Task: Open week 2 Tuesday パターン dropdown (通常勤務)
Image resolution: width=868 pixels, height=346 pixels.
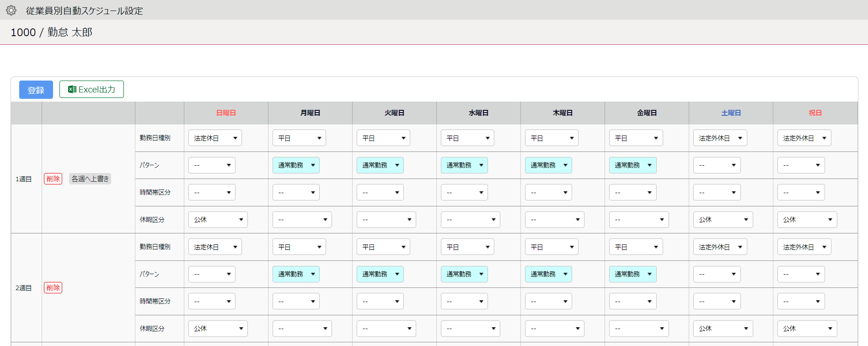Action: 380,274
